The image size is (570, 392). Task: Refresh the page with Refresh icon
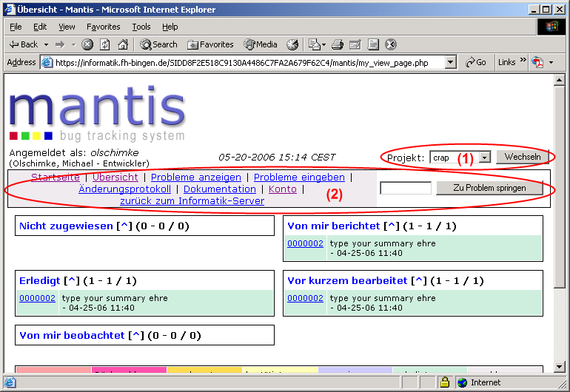(x=104, y=44)
